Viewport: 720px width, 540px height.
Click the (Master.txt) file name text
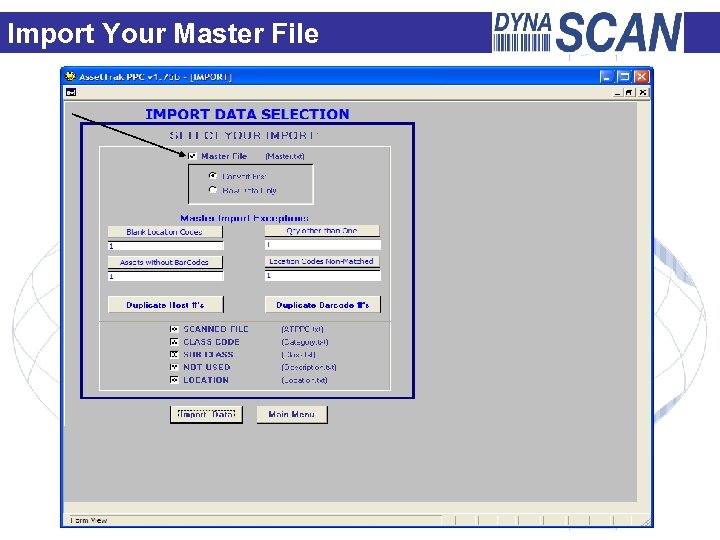285,157
